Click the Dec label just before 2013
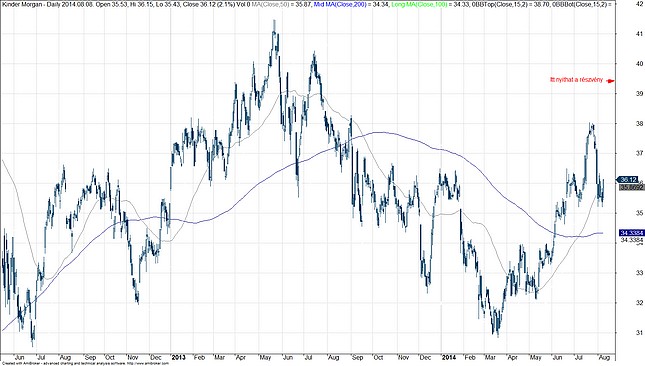The image size is (645, 366). pos(155,357)
